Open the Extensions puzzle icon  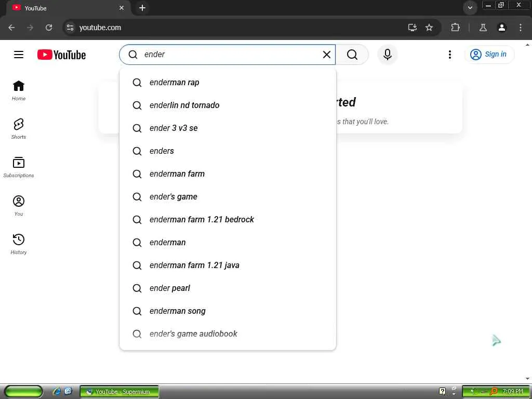coord(455,28)
